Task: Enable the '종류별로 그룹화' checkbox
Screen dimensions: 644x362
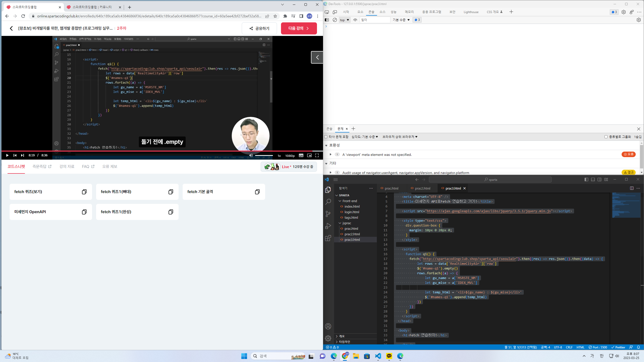Action: pyautogui.click(x=606, y=137)
